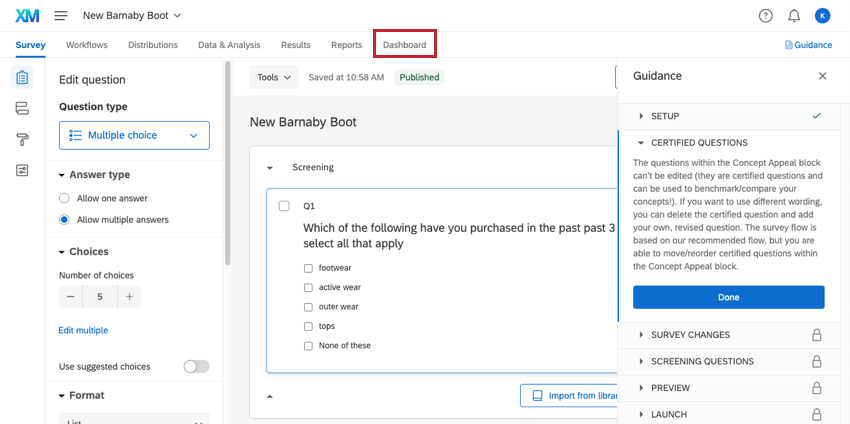Open the hamburger navigation menu
The width and height of the screenshot is (850, 424).
[61, 16]
